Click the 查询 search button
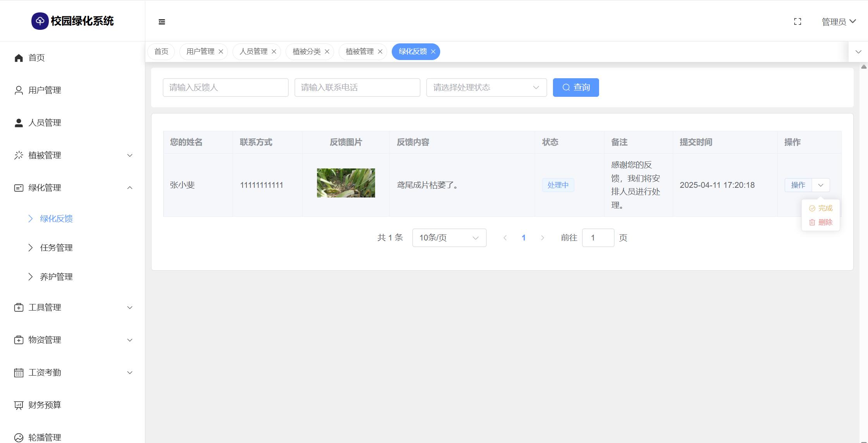This screenshot has width=868, height=443. pos(575,88)
